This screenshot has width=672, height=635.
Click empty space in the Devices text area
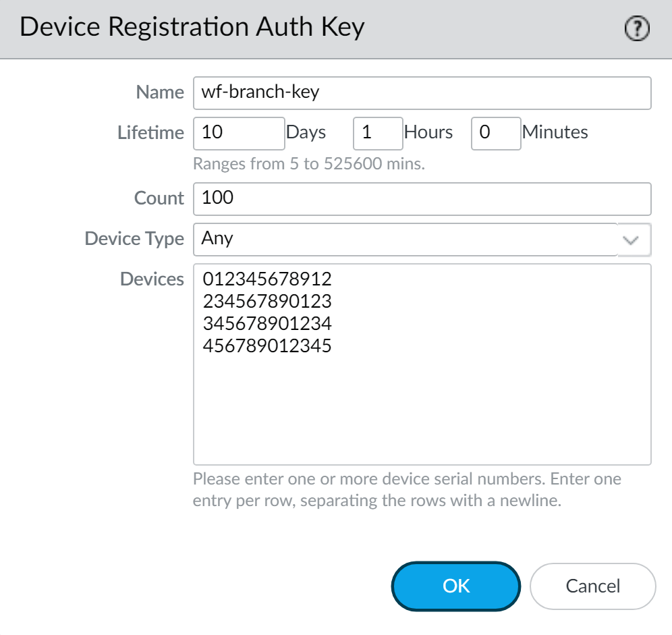point(422,412)
